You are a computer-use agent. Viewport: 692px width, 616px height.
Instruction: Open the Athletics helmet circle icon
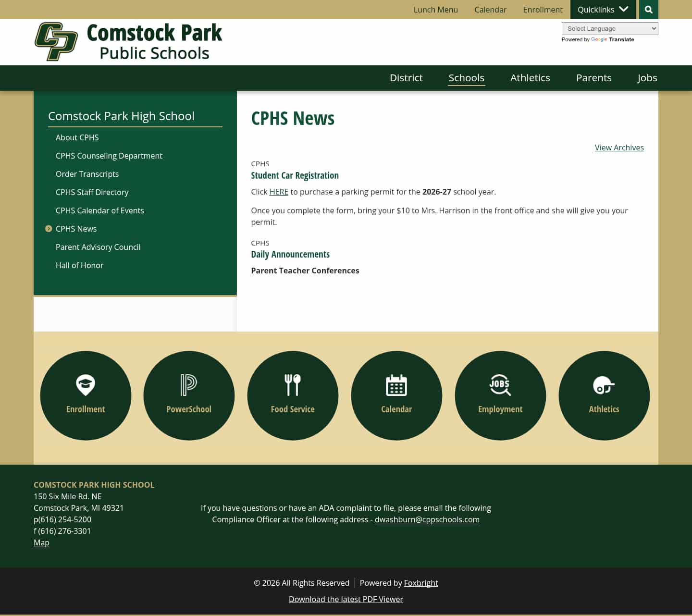coord(604,395)
